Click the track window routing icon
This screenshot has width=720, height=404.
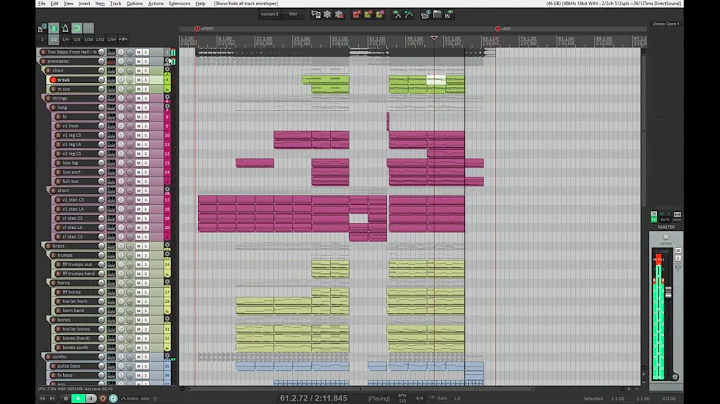pos(316,14)
